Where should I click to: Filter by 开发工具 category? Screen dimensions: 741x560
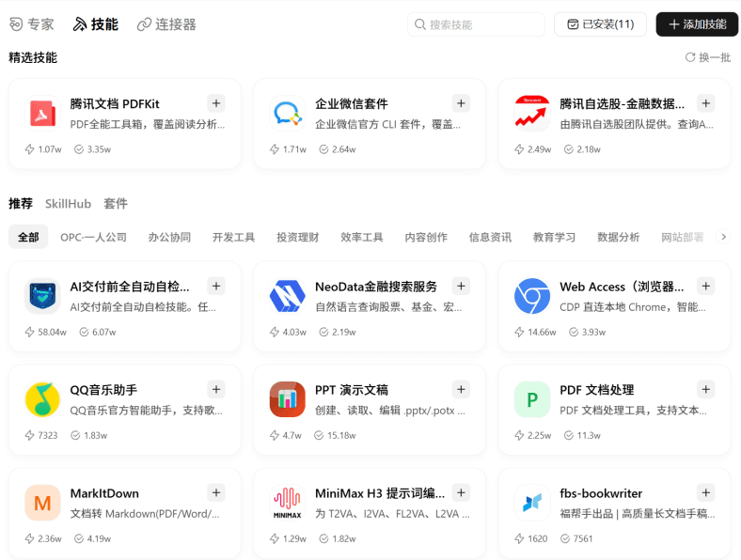233,237
